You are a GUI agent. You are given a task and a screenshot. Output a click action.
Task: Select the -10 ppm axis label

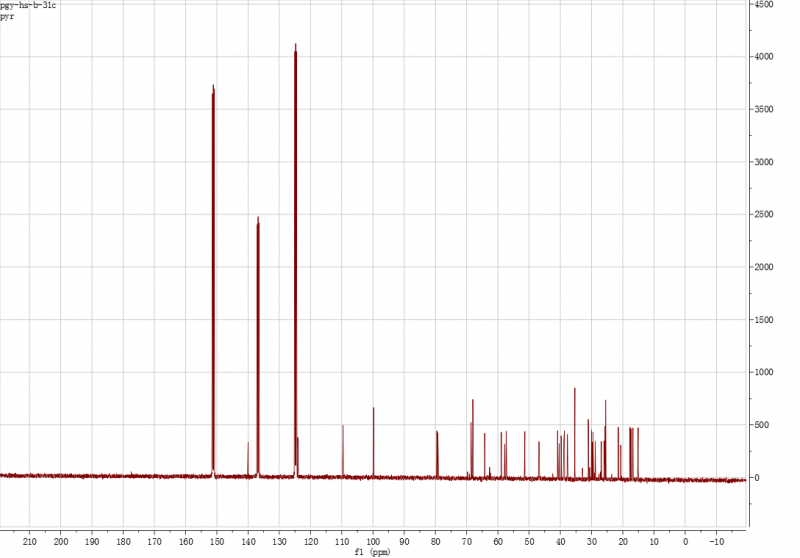[716, 542]
